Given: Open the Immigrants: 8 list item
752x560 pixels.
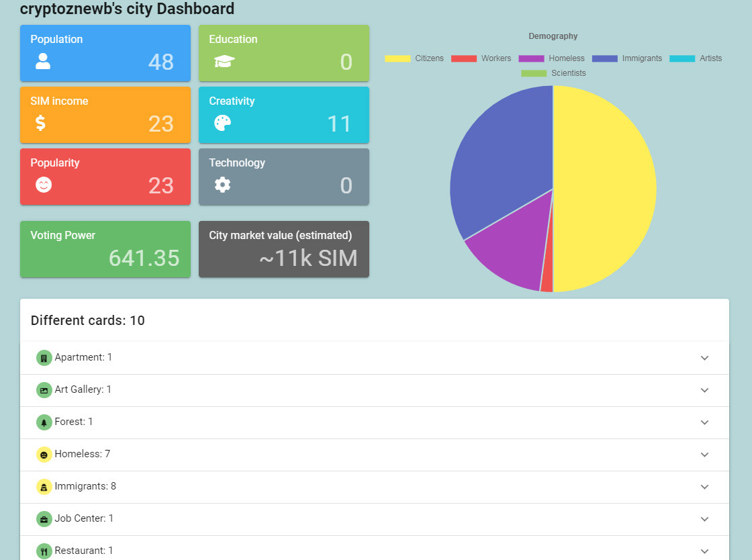Looking at the screenshot, I should point(374,487).
